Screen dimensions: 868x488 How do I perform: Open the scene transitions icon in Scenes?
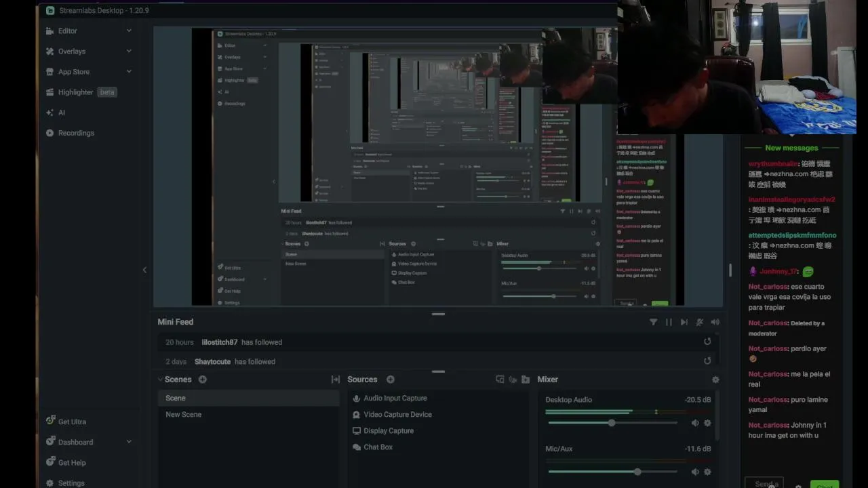coord(335,380)
